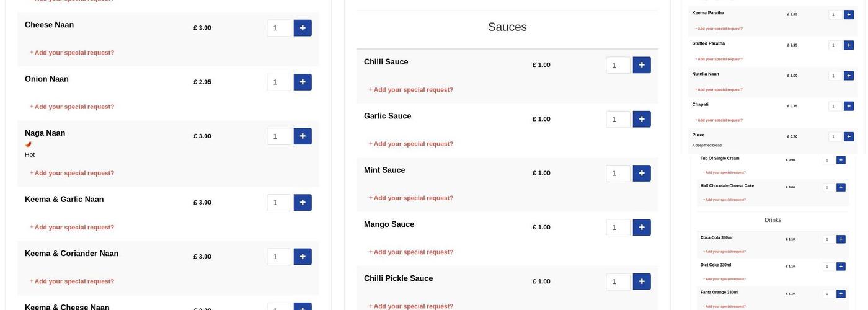This screenshot has width=868, height=310.
Task: Expand special request under Garlic Sauce
Action: tap(413, 144)
